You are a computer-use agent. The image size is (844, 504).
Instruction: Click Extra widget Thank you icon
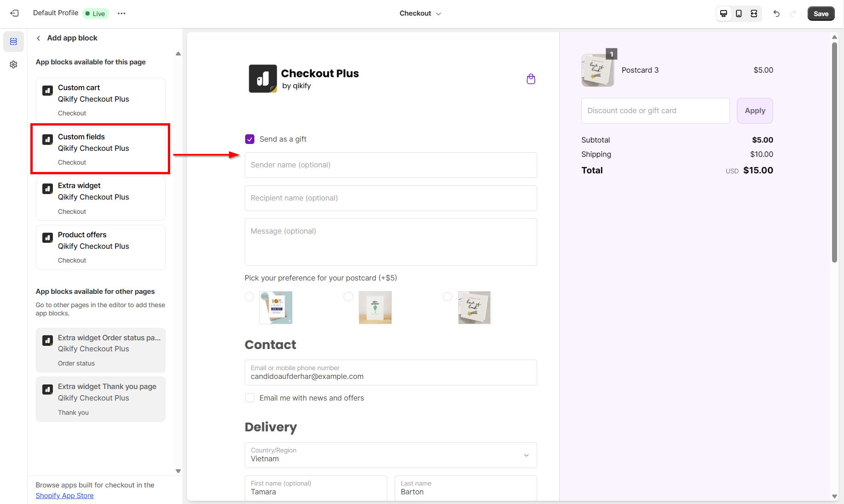click(47, 389)
